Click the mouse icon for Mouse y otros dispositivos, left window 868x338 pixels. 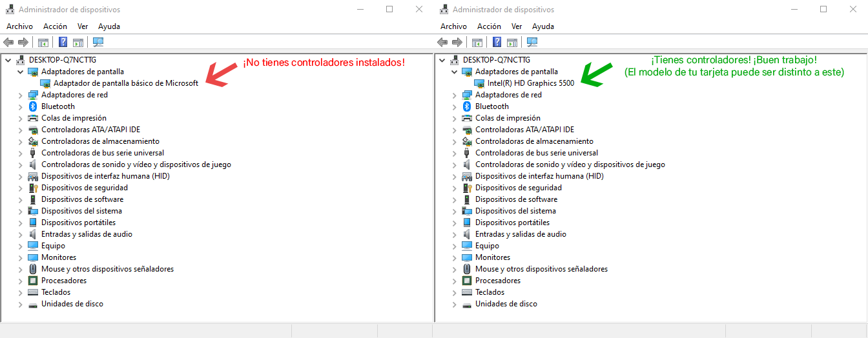click(34, 269)
